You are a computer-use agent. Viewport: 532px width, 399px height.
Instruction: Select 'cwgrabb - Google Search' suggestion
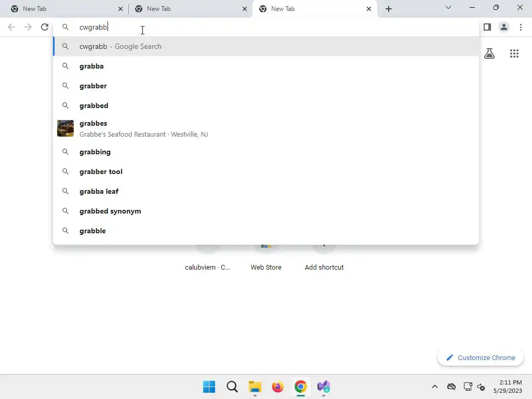(266, 46)
